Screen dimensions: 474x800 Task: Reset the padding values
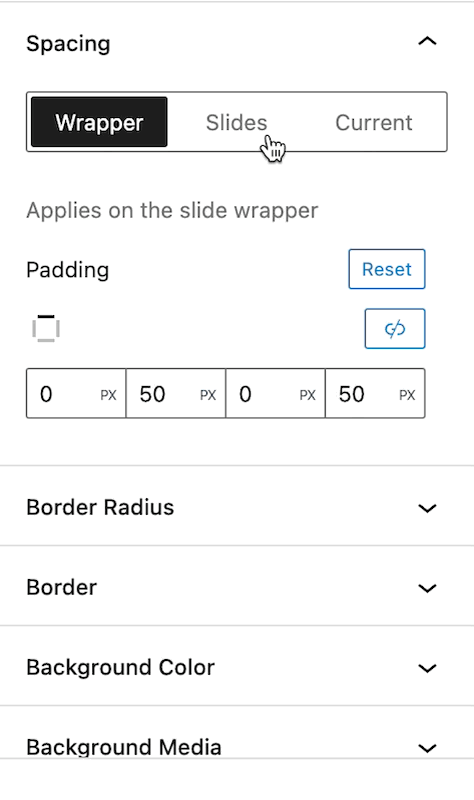pyautogui.click(x=387, y=269)
